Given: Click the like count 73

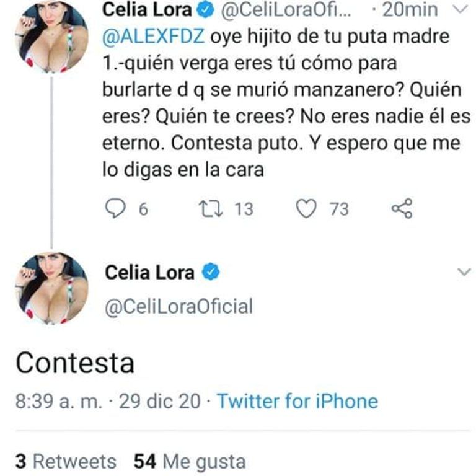Looking at the screenshot, I should 338,209.
